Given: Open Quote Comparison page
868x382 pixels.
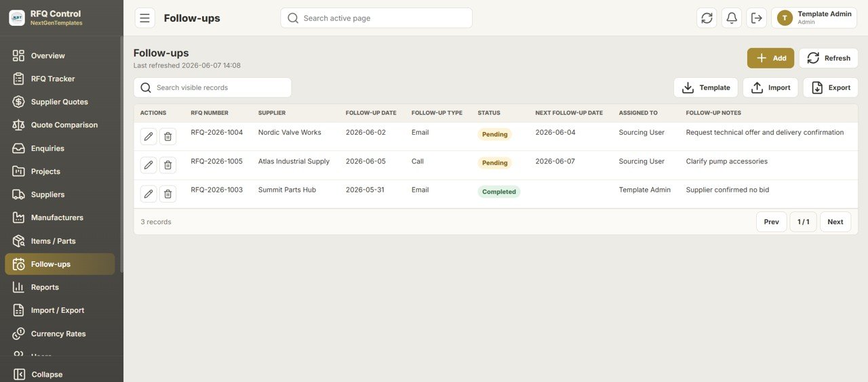Looking at the screenshot, I should point(60,125).
